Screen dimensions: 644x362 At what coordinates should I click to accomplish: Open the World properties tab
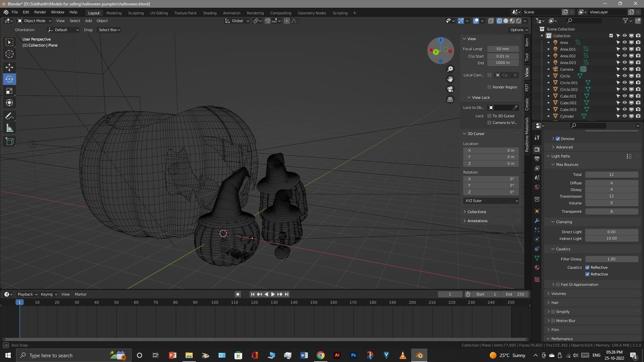537,187
